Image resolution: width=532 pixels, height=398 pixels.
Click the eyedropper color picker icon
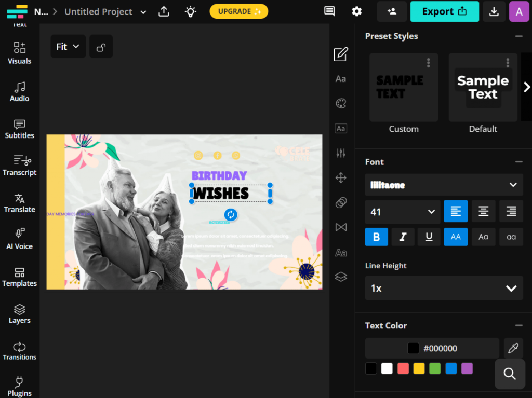point(513,348)
